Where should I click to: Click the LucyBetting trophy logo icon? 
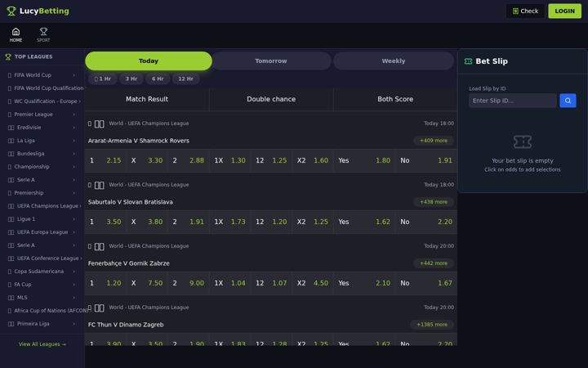11,11
